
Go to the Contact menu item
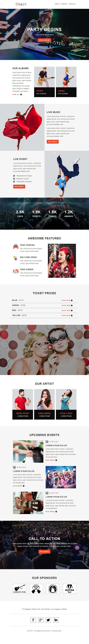coord(72,4)
